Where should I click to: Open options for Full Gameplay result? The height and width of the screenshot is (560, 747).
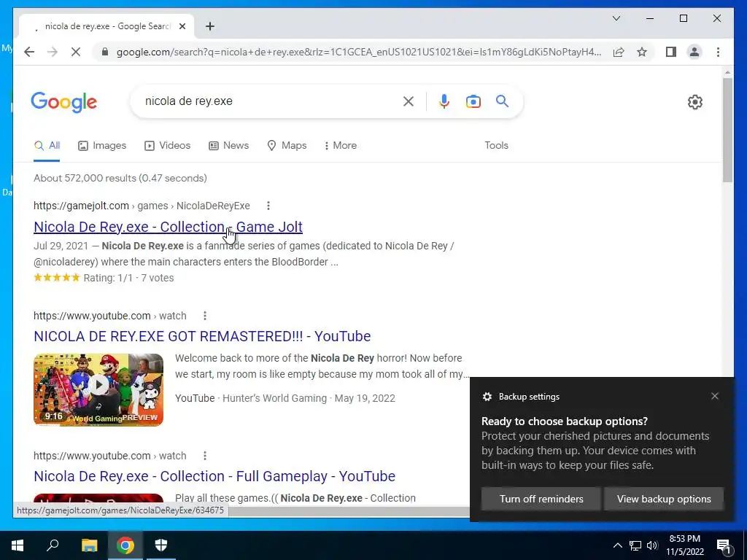tap(205, 456)
